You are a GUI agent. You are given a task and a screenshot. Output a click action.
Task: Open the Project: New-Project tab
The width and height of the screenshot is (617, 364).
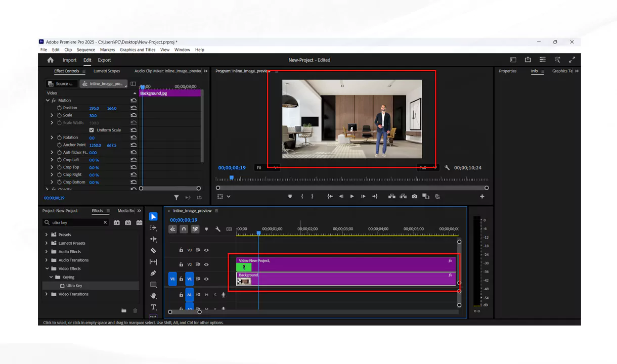[60, 211]
